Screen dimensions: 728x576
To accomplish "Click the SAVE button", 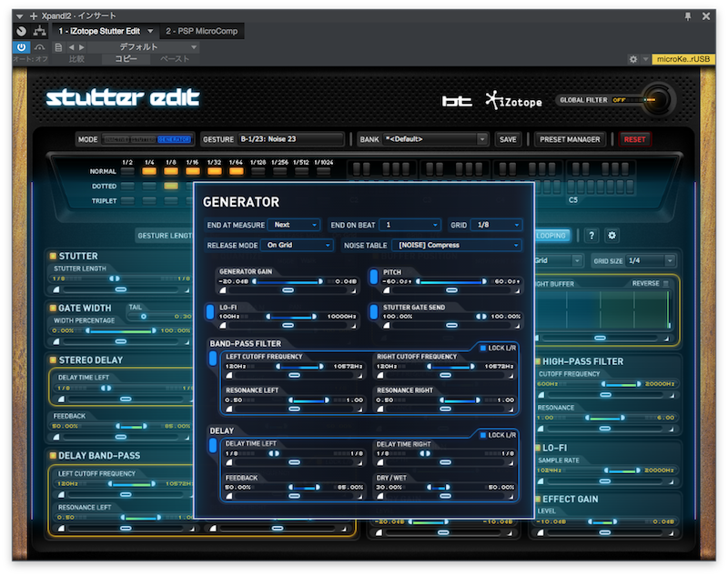I will [508, 139].
